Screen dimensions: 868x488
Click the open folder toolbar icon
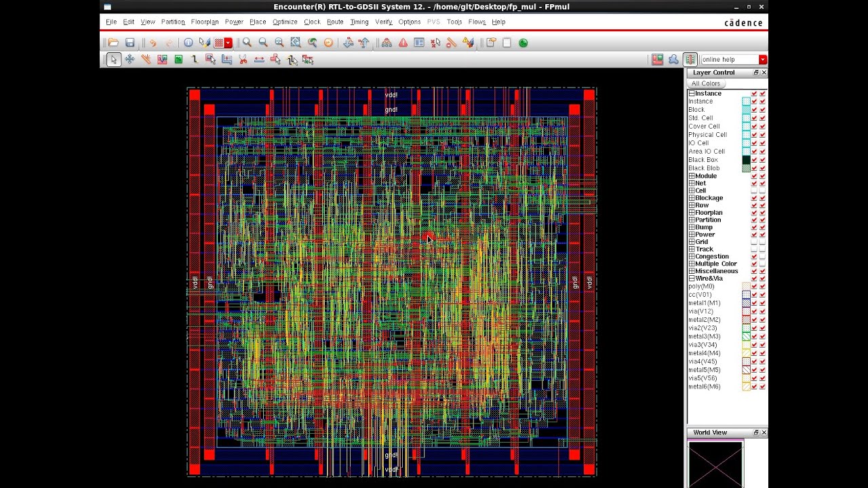[113, 43]
